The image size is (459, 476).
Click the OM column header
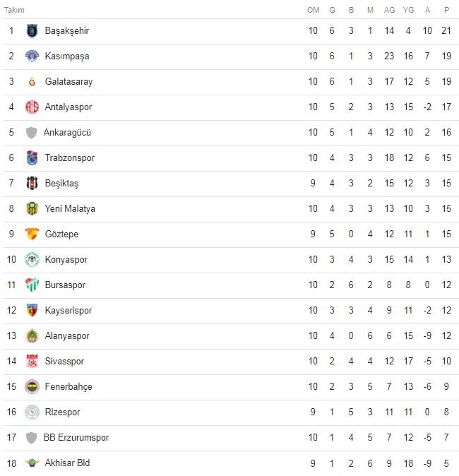tap(314, 10)
